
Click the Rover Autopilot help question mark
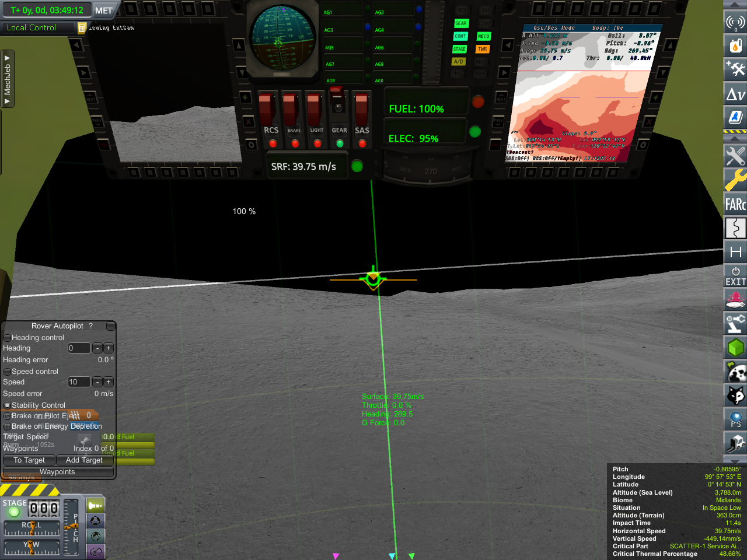point(90,326)
